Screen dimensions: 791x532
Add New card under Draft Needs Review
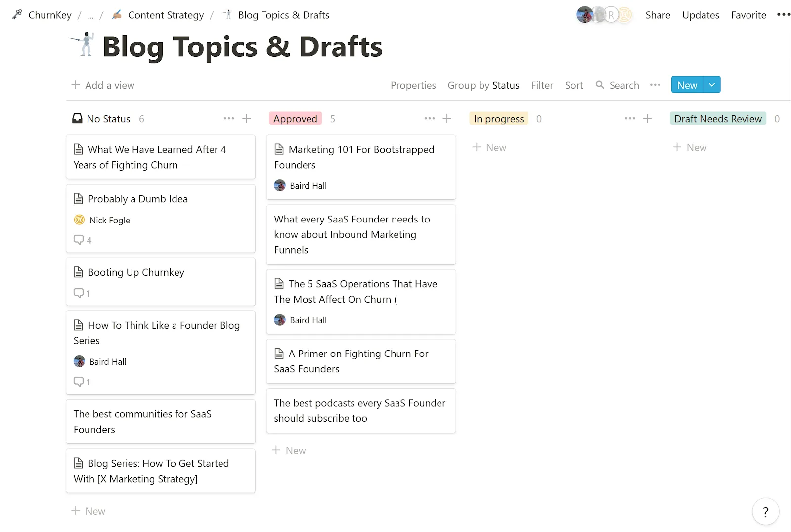coord(690,147)
